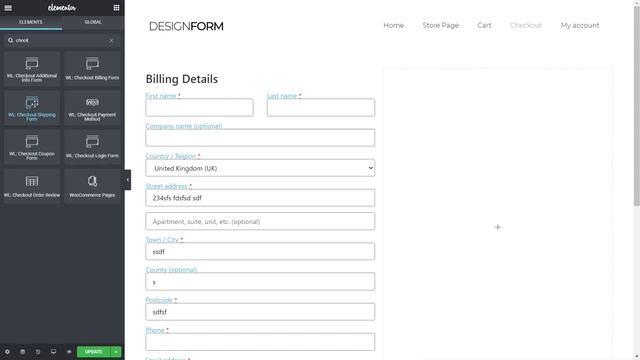Viewport: 640px width, 360px height.
Task: Select WL: Checkout Payment Method widget
Action: (x=92, y=108)
